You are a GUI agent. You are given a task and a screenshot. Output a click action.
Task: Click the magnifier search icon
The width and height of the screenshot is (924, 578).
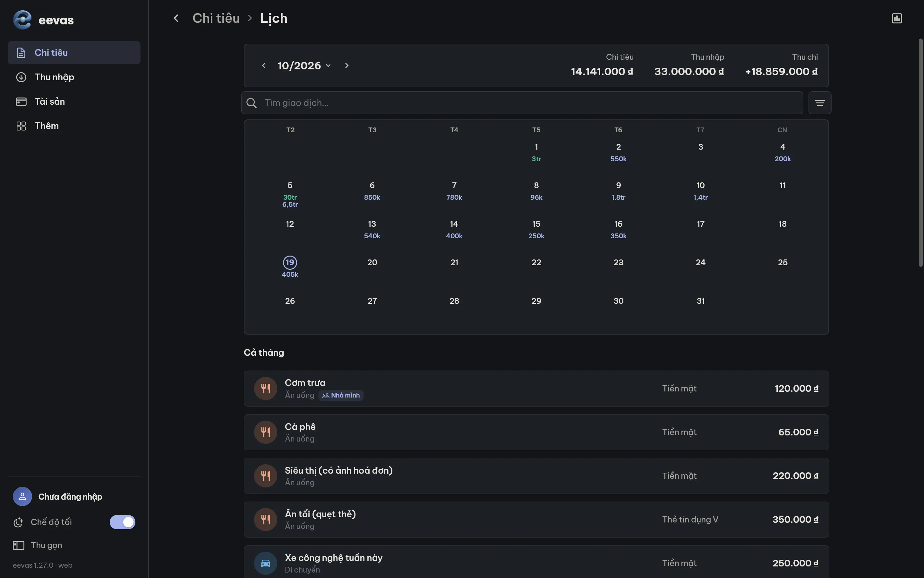tap(251, 103)
